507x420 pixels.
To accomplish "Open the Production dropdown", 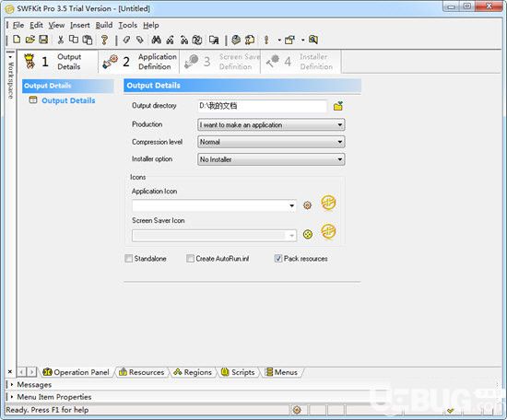I will click(271, 124).
